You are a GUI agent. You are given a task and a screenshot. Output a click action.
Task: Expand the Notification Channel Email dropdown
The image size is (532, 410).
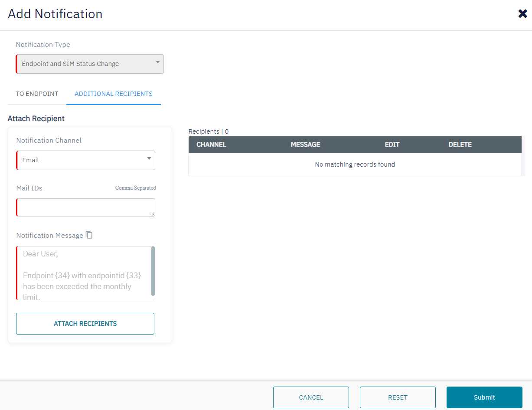(x=86, y=160)
